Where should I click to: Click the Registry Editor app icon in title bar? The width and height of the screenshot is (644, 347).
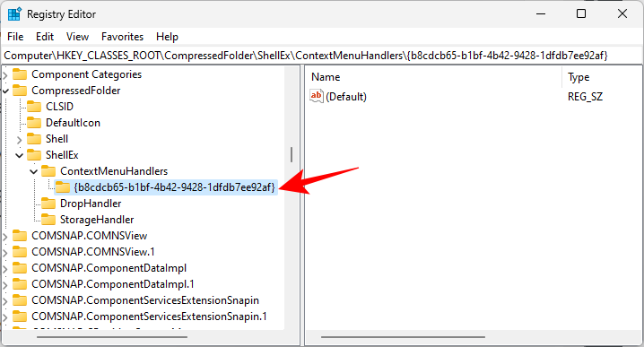(x=14, y=14)
